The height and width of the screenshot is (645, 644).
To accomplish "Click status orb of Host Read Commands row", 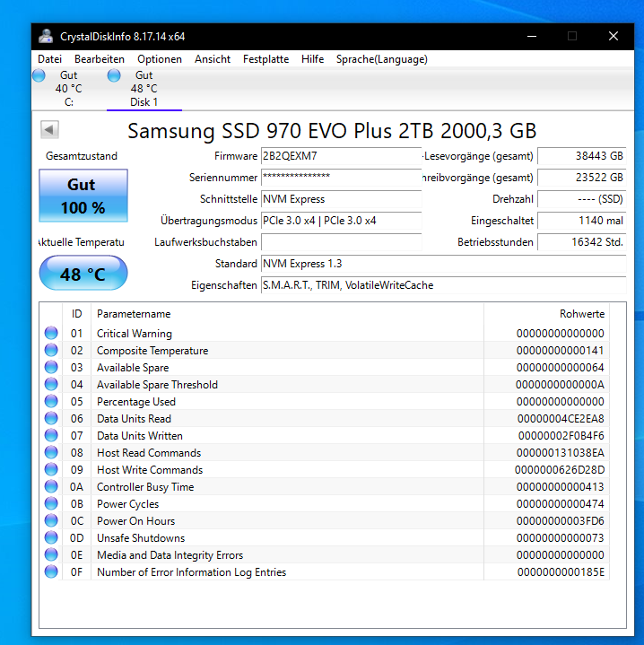I will pyautogui.click(x=51, y=452).
